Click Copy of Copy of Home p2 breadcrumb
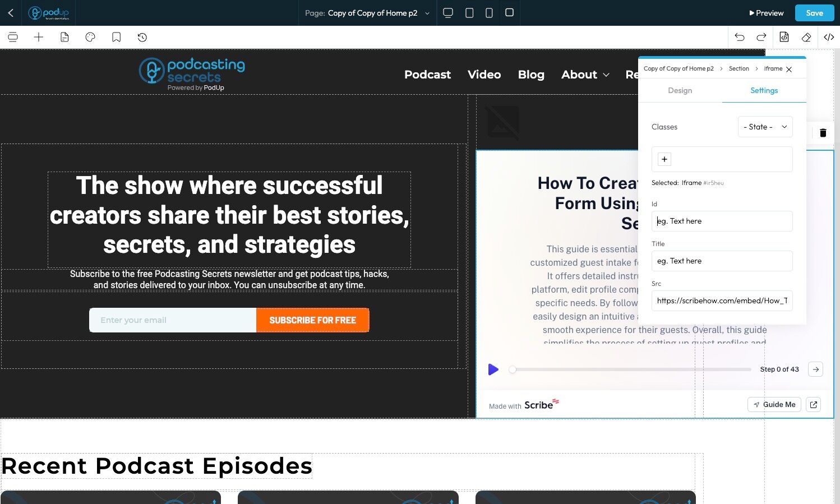Screen dimensions: 840x504 coord(679,68)
